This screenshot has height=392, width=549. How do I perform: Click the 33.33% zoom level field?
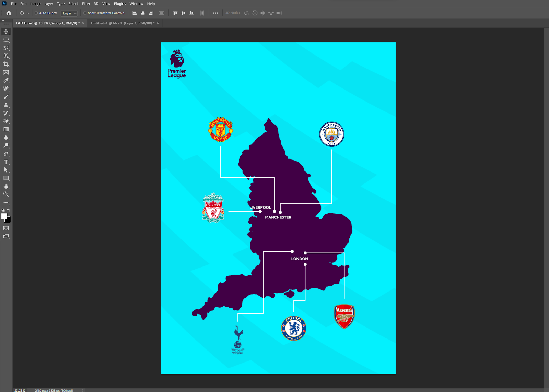20,390
